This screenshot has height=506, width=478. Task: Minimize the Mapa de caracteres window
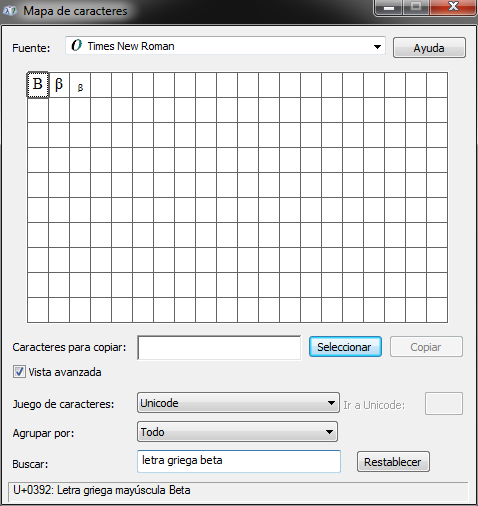(389, 7)
